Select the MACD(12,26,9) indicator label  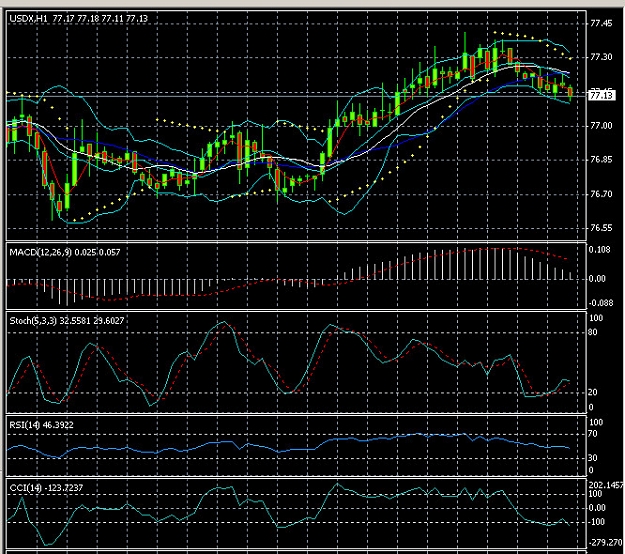65,252
